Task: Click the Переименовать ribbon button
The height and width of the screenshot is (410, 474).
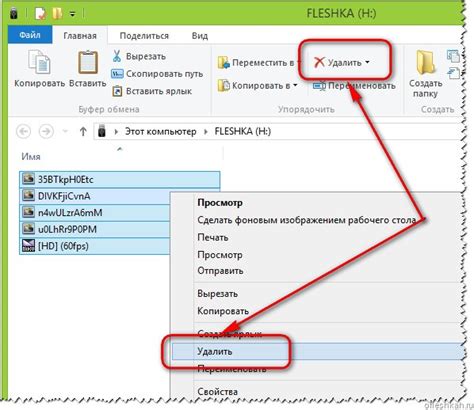Action: click(354, 86)
